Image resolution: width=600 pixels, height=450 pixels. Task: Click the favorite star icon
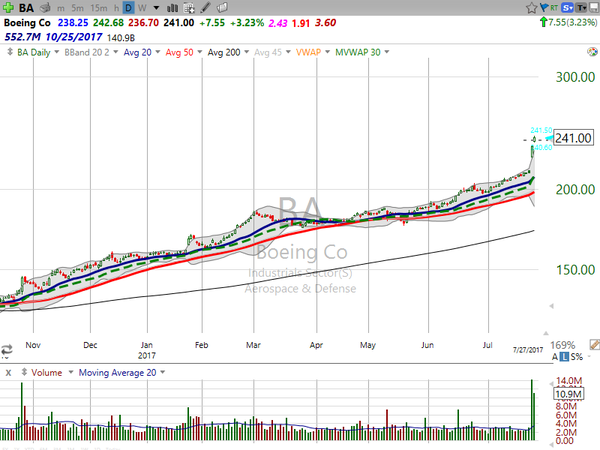(x=531, y=8)
